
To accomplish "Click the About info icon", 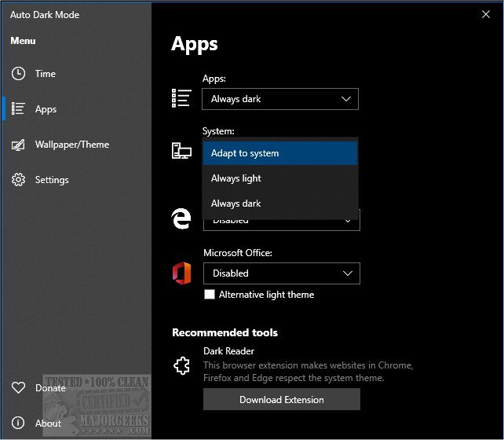I will (x=18, y=423).
